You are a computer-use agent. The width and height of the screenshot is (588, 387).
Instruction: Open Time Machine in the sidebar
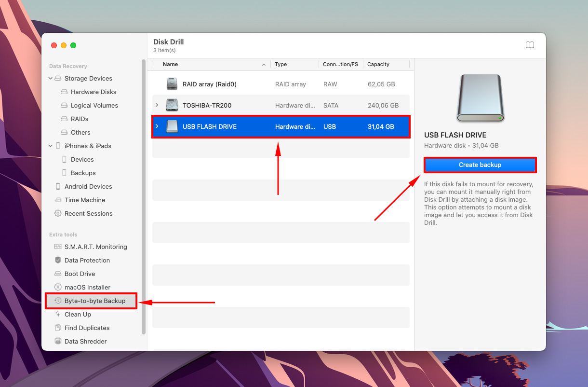(85, 200)
